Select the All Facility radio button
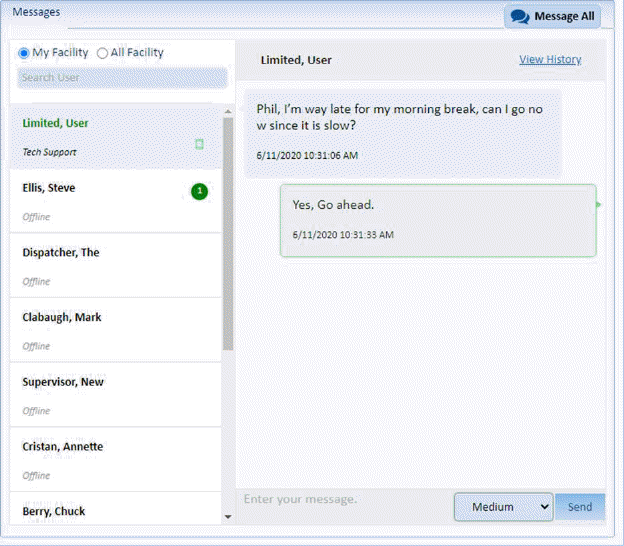The width and height of the screenshot is (624, 546). pos(102,53)
